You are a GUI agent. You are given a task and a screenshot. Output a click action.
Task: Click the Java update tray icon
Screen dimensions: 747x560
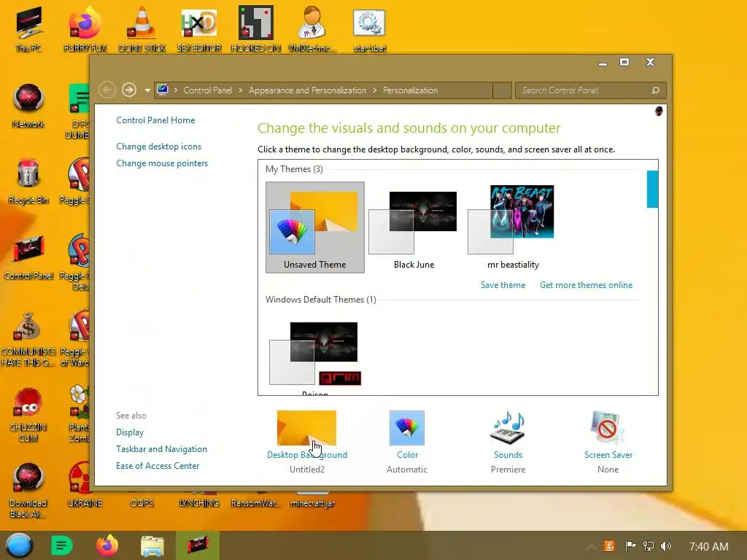click(x=609, y=545)
